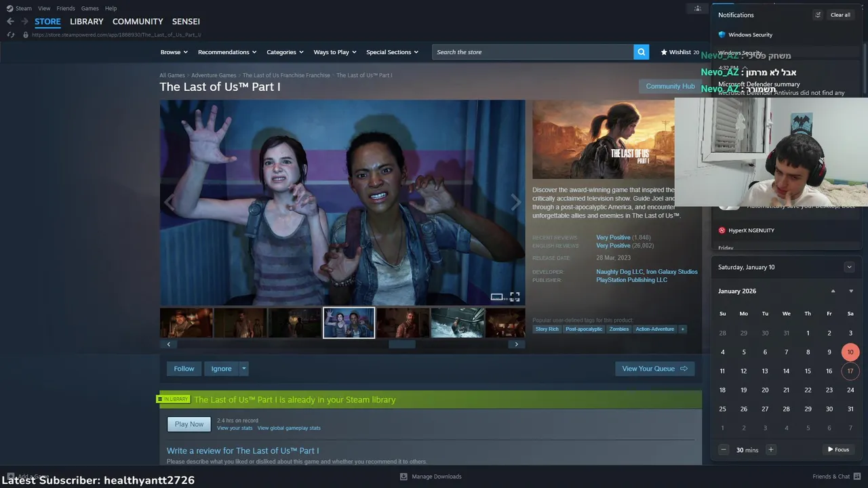Viewport: 868px width, 488px height.
Task: Open the Friends menu
Action: click(66, 8)
